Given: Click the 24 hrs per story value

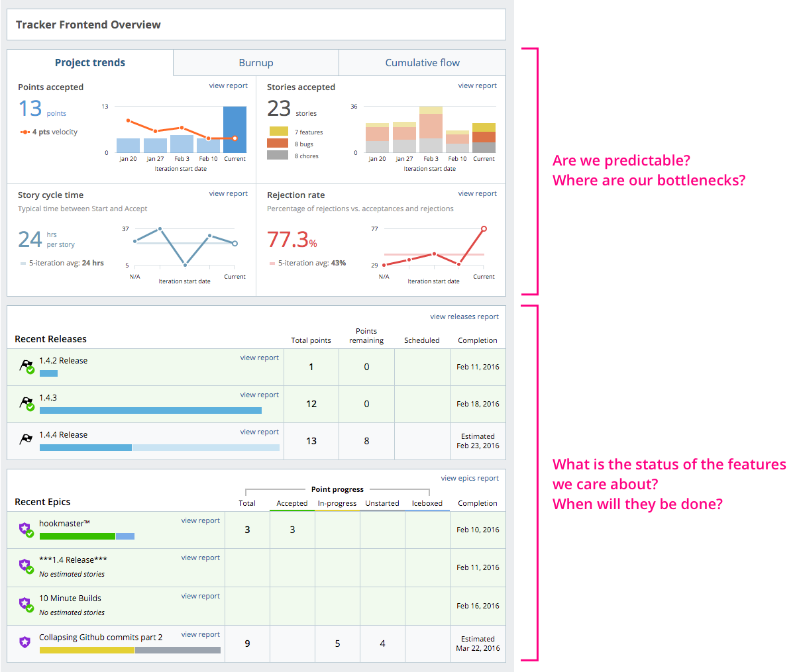Looking at the screenshot, I should [30, 239].
